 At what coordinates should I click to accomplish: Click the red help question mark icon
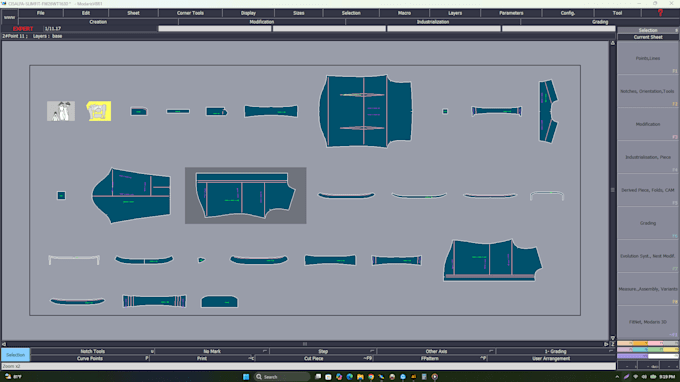point(660,13)
